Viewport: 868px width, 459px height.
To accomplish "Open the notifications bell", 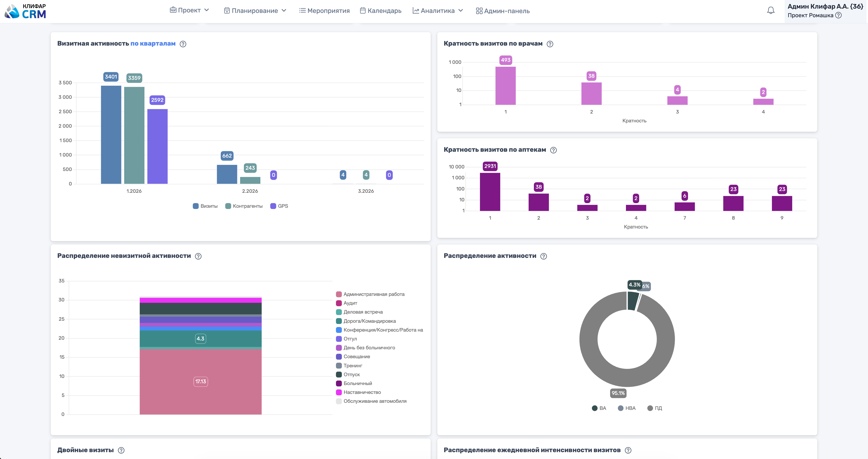I will point(771,10).
